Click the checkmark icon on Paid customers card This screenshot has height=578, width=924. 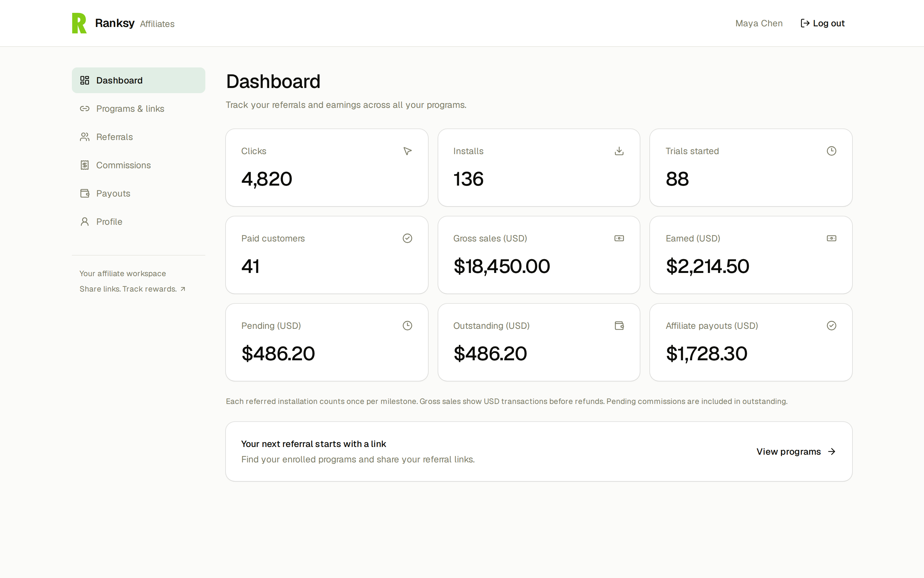(x=407, y=238)
